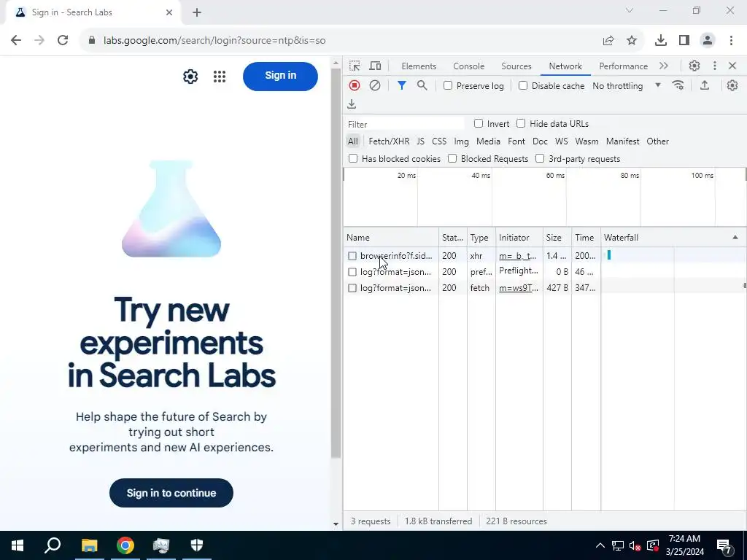Viewport: 747px width, 560px height.
Task: Select the browserinfo request checkbox
Action: pos(352,256)
